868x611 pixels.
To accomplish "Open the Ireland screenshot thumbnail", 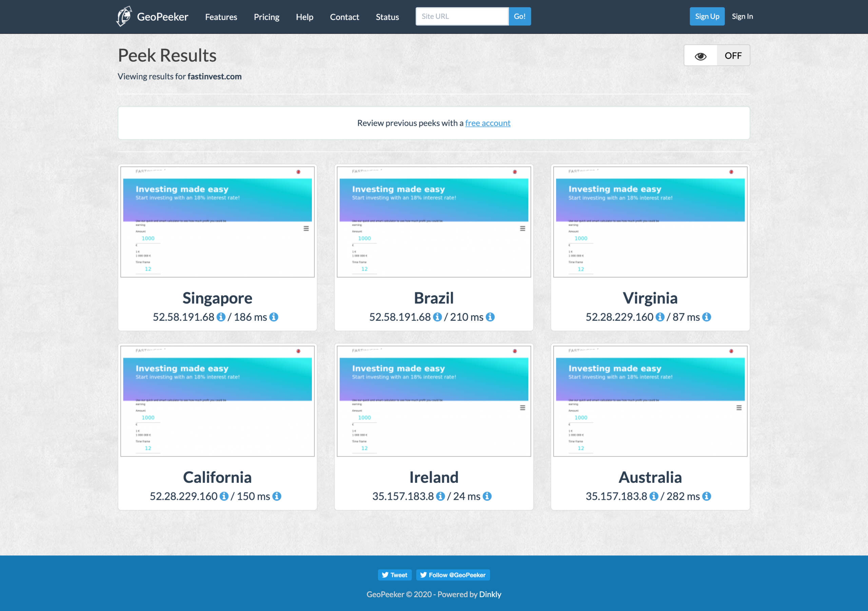I will click(x=434, y=401).
